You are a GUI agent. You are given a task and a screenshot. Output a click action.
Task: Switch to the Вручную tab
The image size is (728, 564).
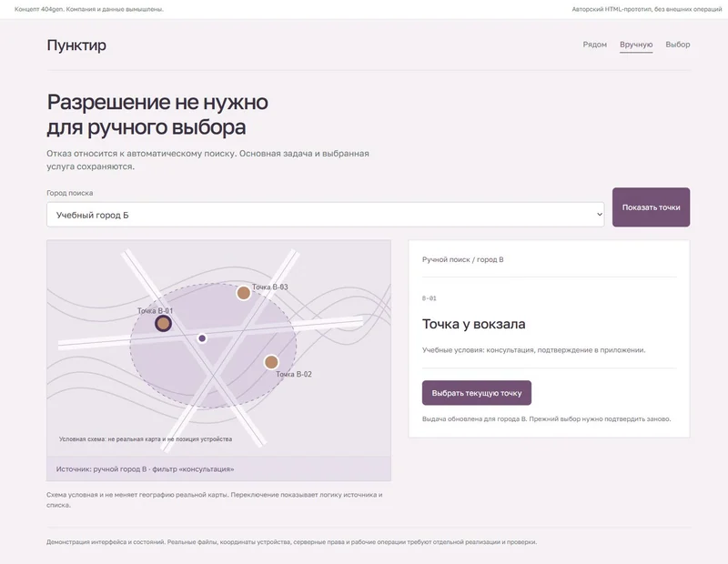click(x=636, y=45)
